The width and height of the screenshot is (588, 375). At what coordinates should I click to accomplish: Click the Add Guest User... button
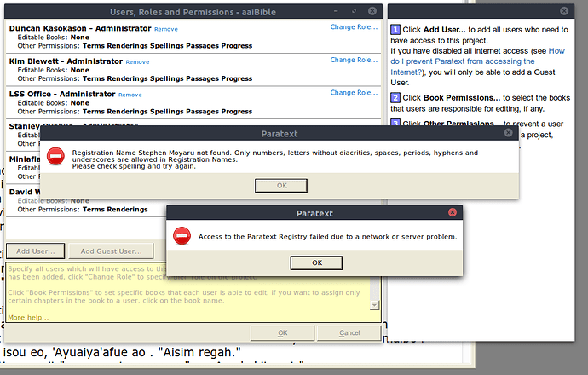(111, 251)
